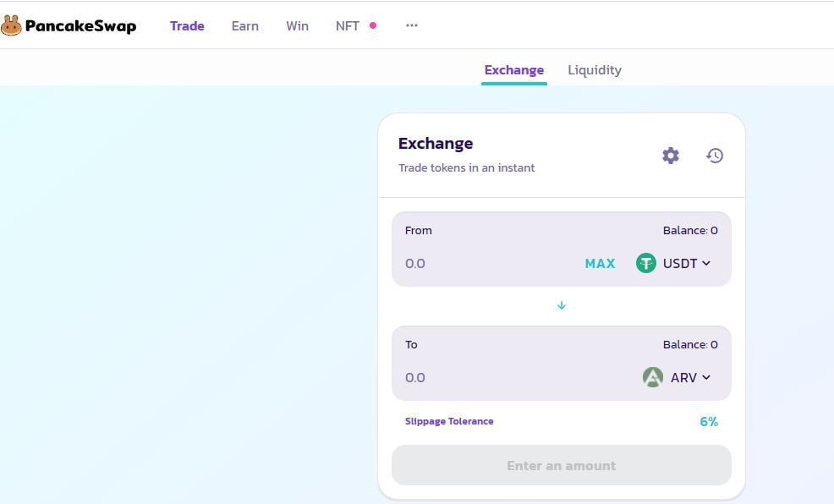Open recent transactions history icon
834x504 pixels.
(x=715, y=156)
